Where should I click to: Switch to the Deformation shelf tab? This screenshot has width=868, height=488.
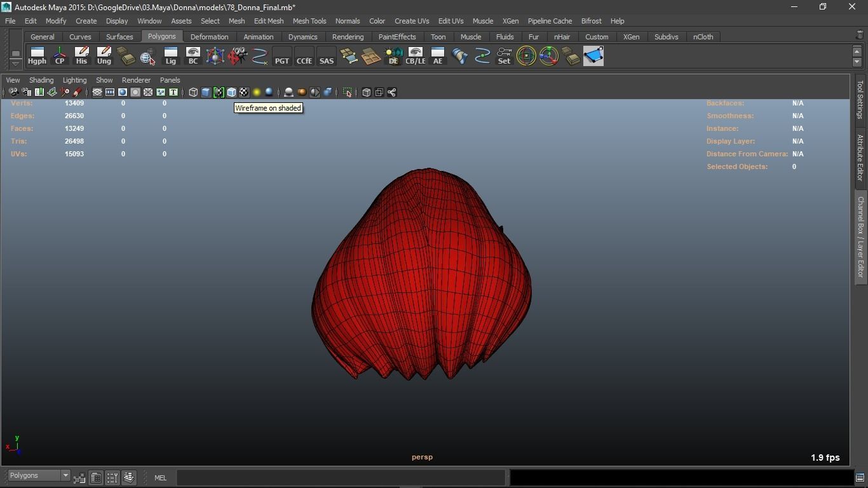(209, 37)
